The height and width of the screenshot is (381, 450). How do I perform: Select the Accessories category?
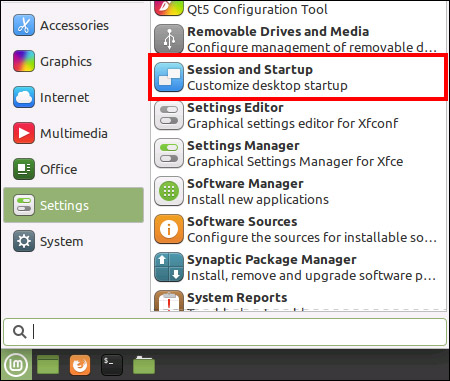coord(73,25)
